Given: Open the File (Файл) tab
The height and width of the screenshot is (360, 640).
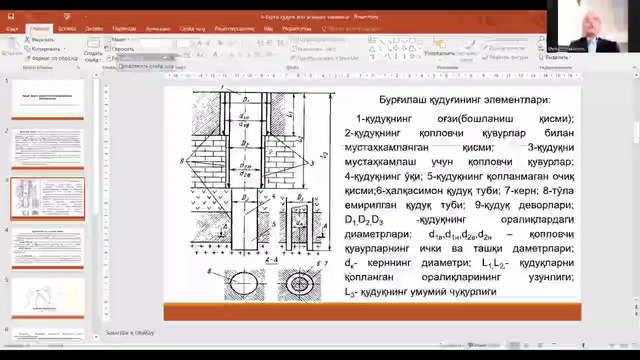Looking at the screenshot, I should pyautogui.click(x=12, y=29).
